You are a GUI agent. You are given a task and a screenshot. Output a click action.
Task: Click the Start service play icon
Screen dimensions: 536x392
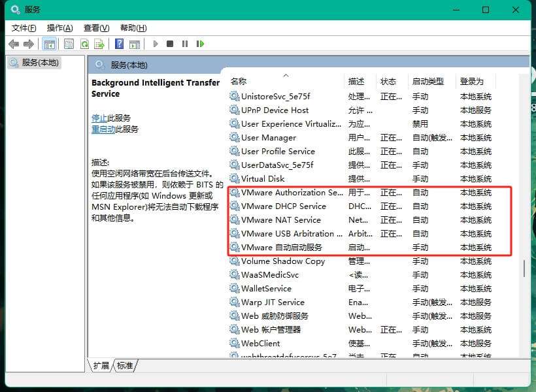(156, 44)
